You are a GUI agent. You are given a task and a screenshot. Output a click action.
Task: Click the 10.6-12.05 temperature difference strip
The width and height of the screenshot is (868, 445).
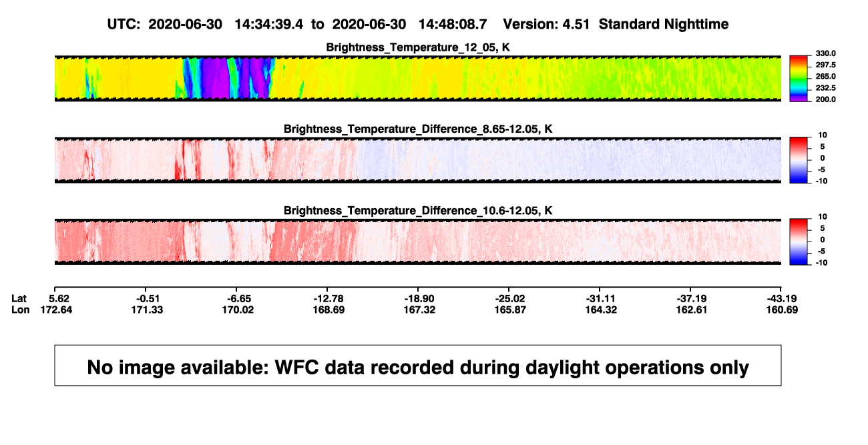click(x=417, y=242)
